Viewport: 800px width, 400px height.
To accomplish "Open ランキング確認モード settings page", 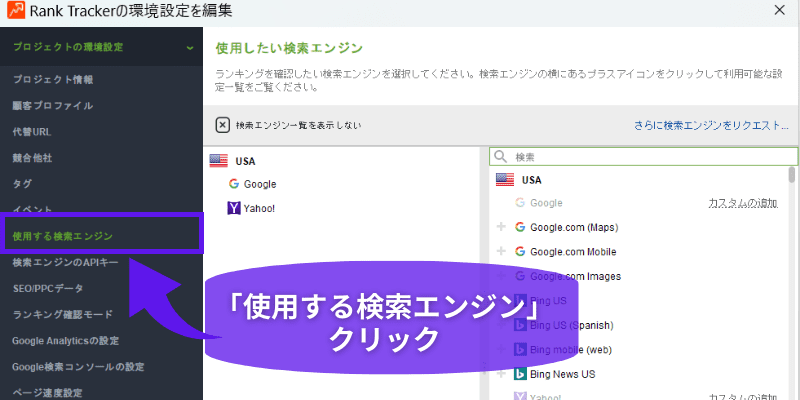I will [63, 314].
